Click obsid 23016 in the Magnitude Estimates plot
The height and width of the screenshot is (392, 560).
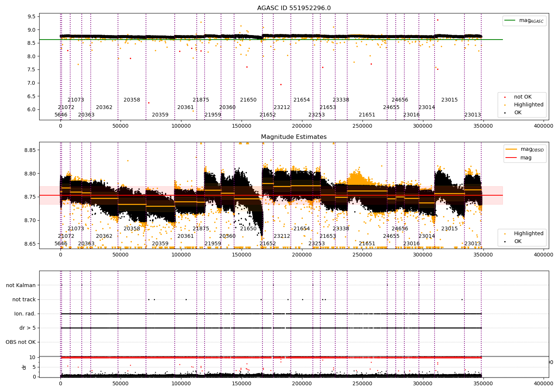click(411, 243)
